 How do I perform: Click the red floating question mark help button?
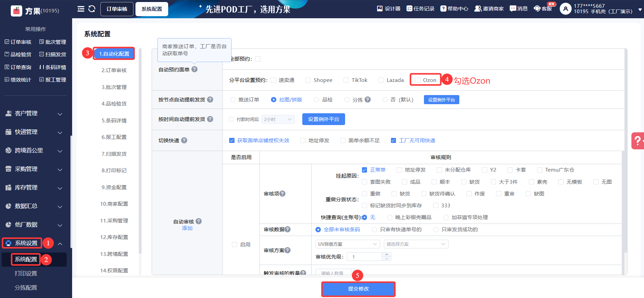coord(637,141)
